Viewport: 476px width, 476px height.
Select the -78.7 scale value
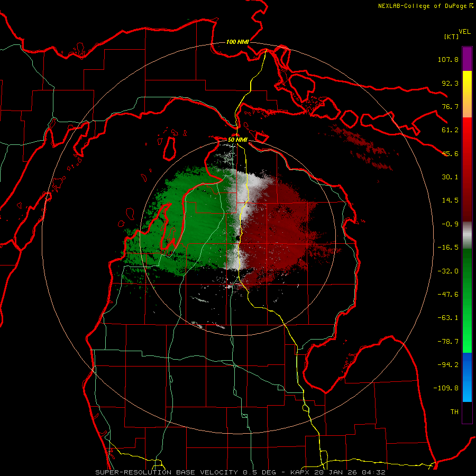pos(448,342)
